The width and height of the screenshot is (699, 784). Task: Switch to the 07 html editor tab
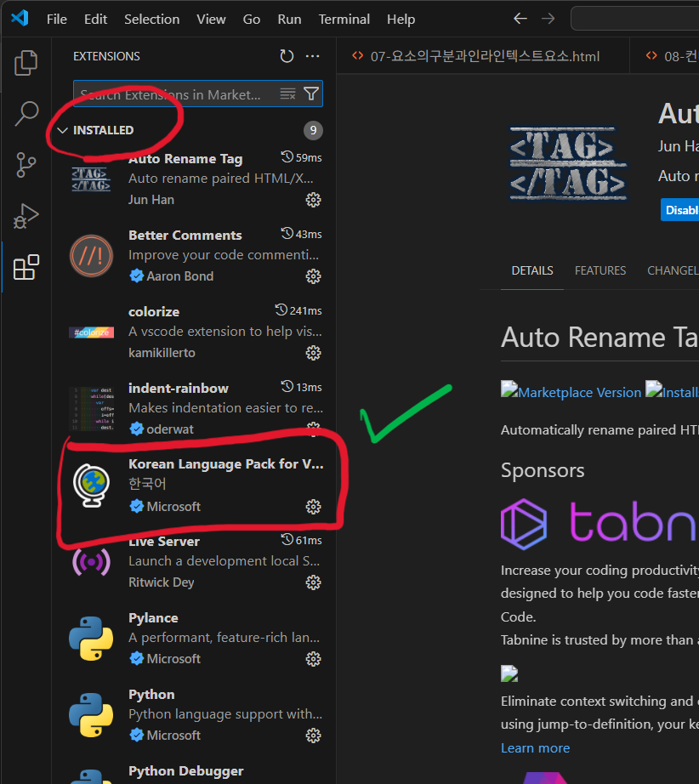tap(483, 56)
